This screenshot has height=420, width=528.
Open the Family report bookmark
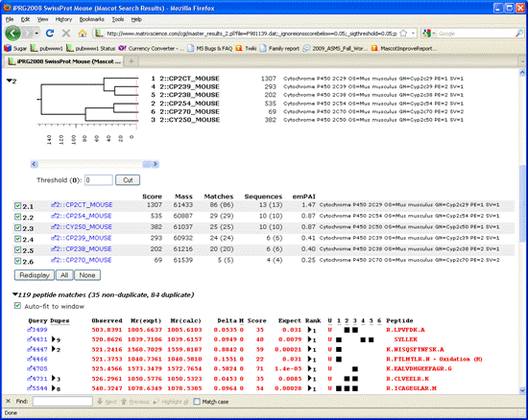point(279,48)
